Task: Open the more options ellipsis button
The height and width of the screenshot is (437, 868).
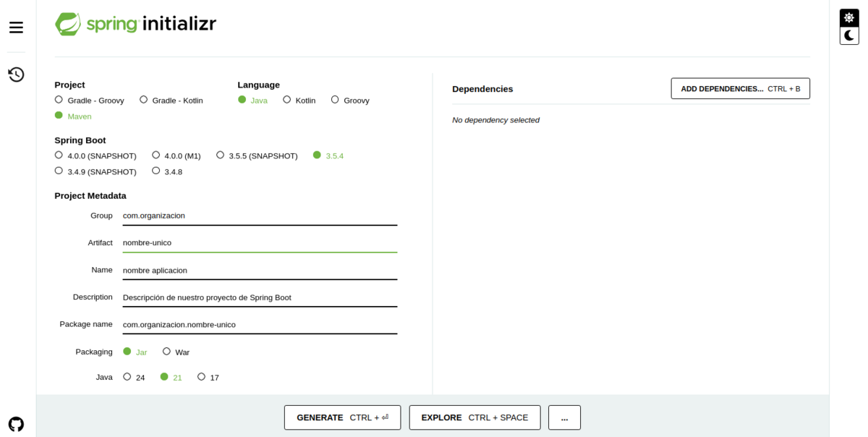Action: click(x=564, y=417)
